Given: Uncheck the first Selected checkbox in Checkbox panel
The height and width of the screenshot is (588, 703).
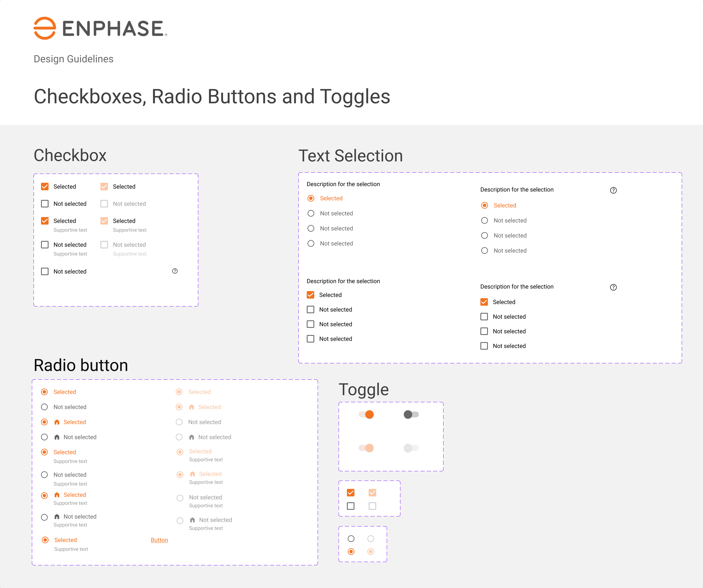Looking at the screenshot, I should pyautogui.click(x=45, y=186).
